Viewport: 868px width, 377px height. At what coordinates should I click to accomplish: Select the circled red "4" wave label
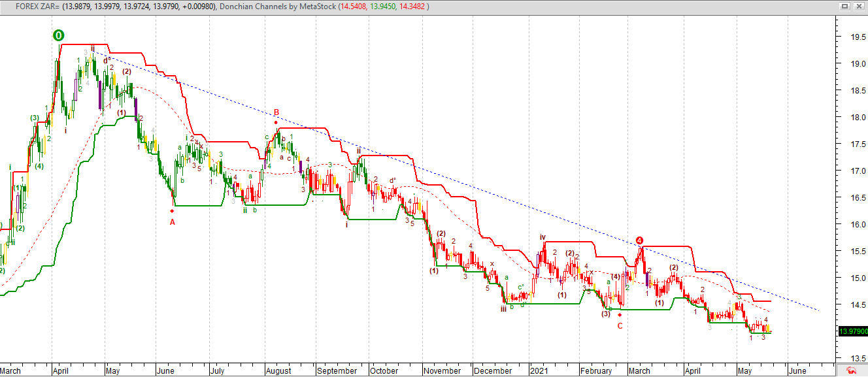pos(640,241)
